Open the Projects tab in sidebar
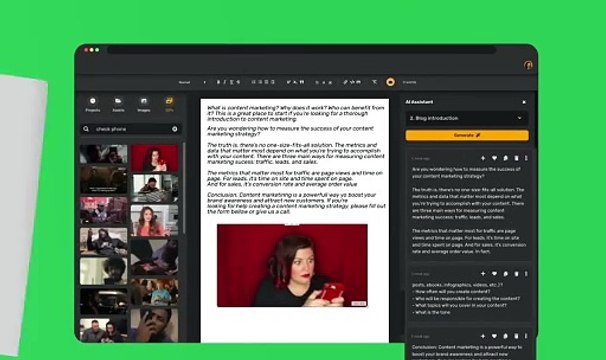606x360 pixels. pos(93,104)
